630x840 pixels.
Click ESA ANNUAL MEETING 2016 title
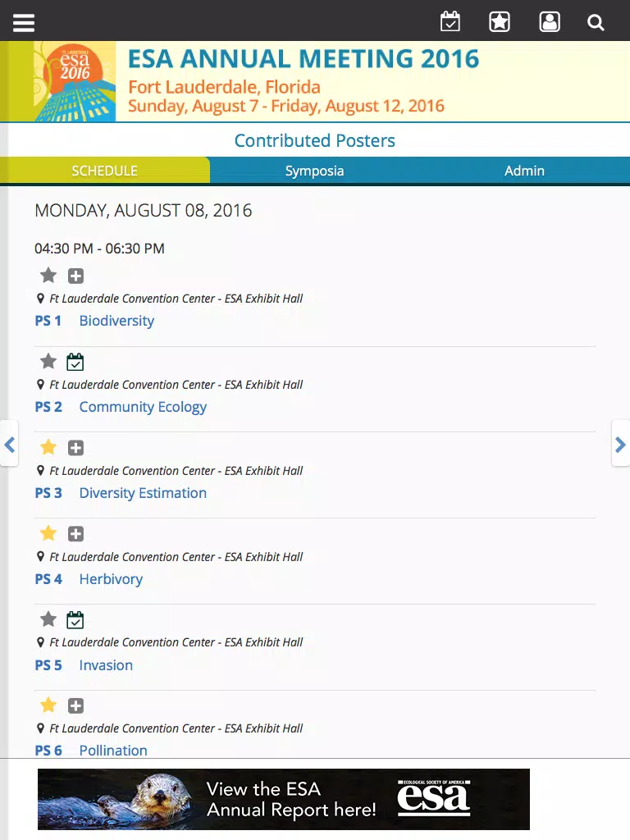(304, 58)
